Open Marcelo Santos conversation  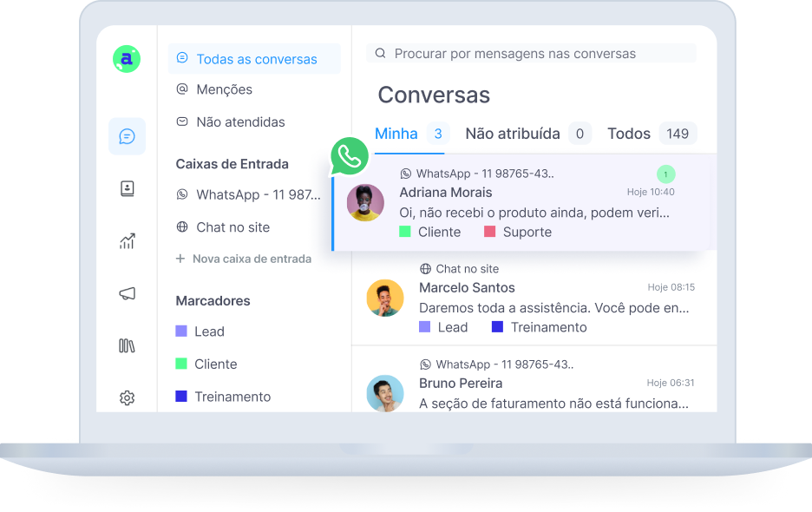[x=534, y=298]
